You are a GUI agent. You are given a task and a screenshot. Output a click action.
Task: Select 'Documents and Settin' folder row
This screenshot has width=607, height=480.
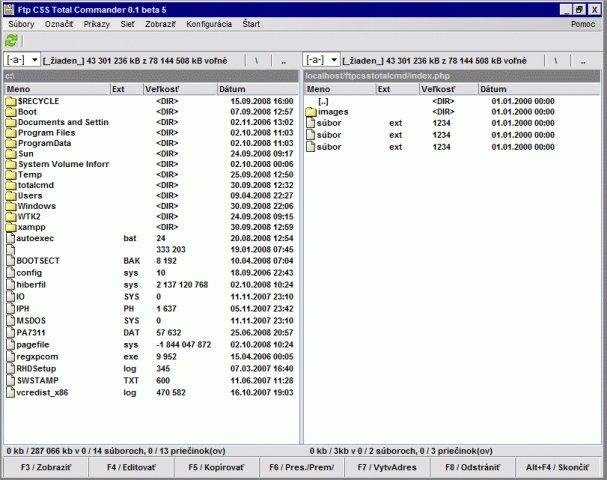point(151,122)
